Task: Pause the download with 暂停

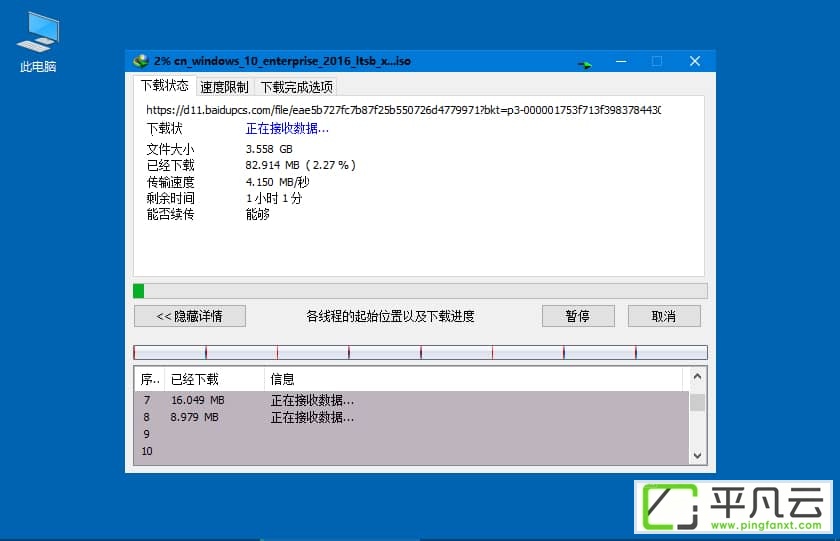Action: click(x=578, y=316)
